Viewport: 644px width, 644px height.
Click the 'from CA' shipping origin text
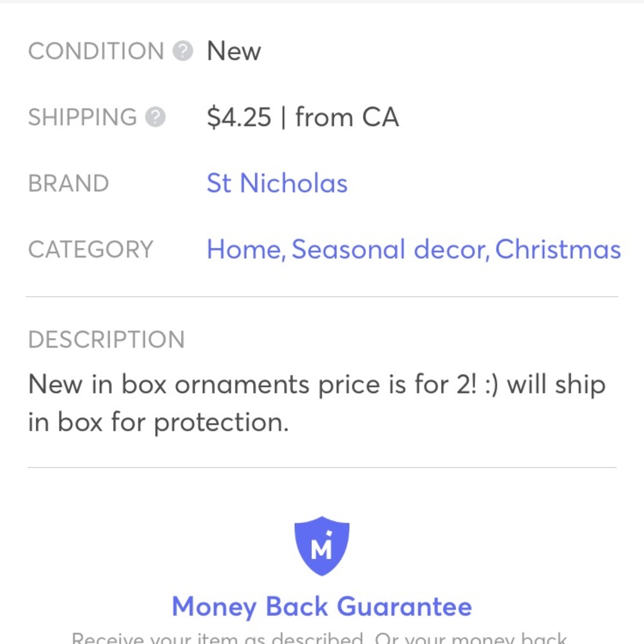pos(347,117)
